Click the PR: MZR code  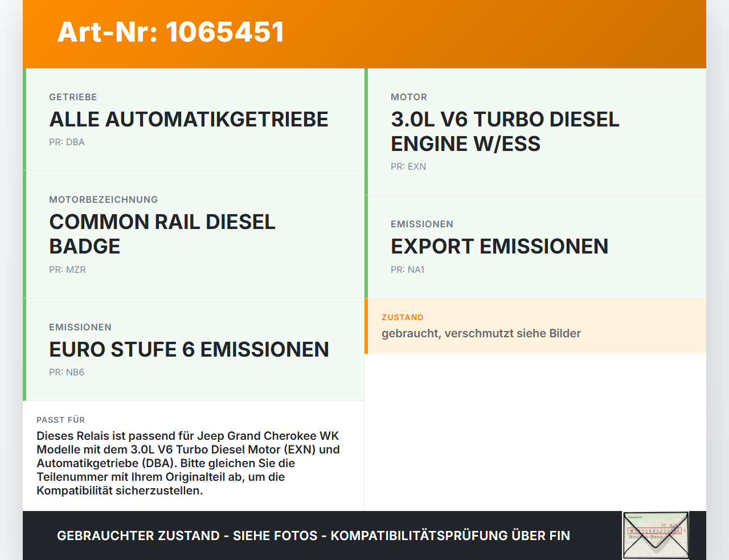(67, 269)
